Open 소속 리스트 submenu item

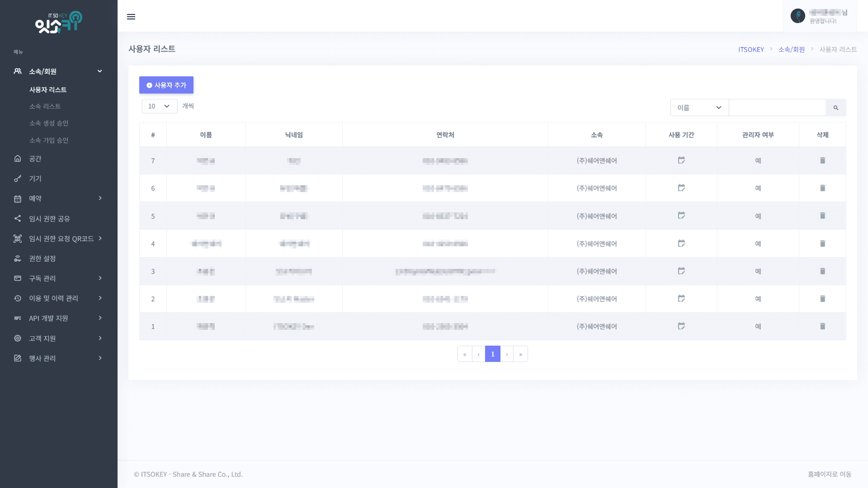coord(45,106)
